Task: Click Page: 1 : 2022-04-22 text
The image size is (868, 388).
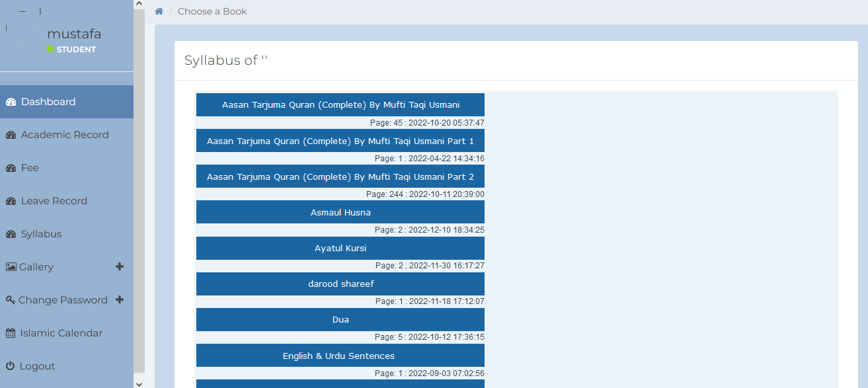Action: 430,159
